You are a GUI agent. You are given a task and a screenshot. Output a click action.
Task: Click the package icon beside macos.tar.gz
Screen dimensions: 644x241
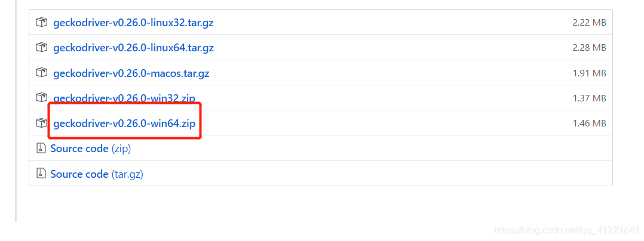[41, 73]
